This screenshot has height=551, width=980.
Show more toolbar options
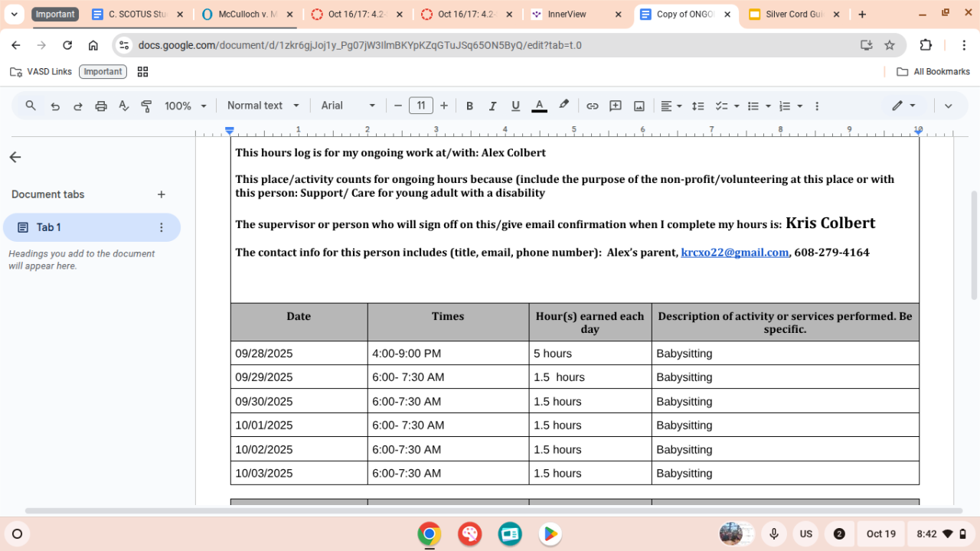[817, 106]
